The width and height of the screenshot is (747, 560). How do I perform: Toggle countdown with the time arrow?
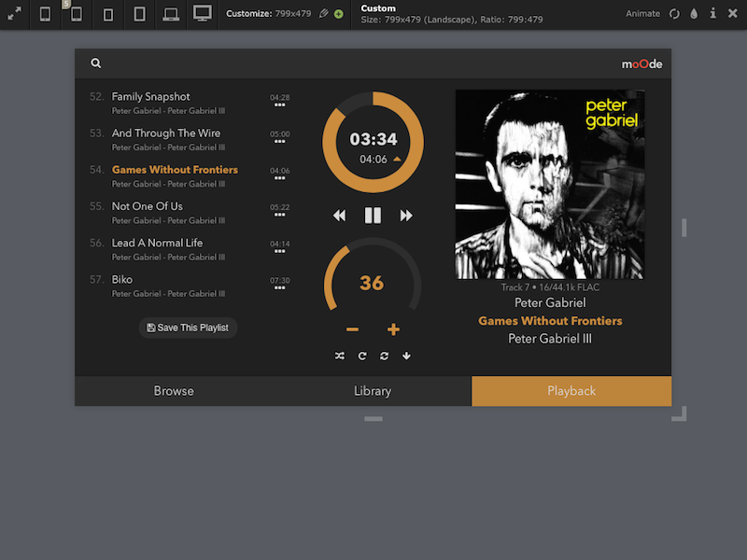click(x=397, y=159)
